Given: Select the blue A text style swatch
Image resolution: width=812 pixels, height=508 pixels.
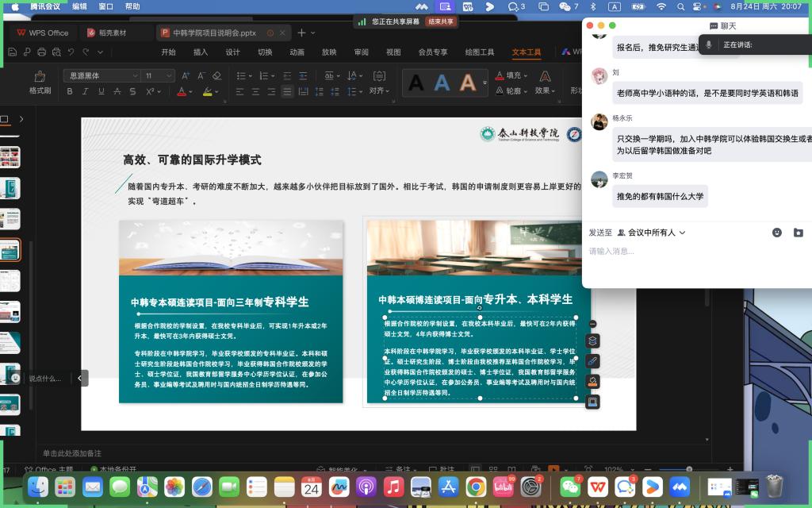Looking at the screenshot, I should tap(442, 82).
